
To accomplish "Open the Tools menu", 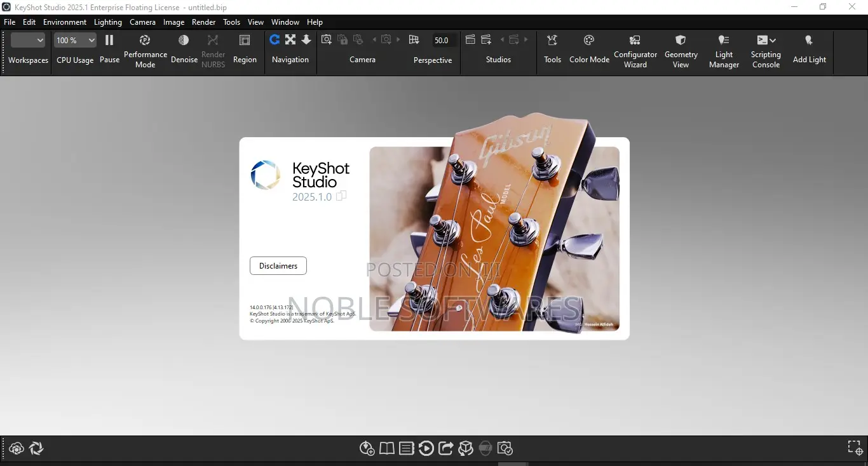I will click(232, 22).
